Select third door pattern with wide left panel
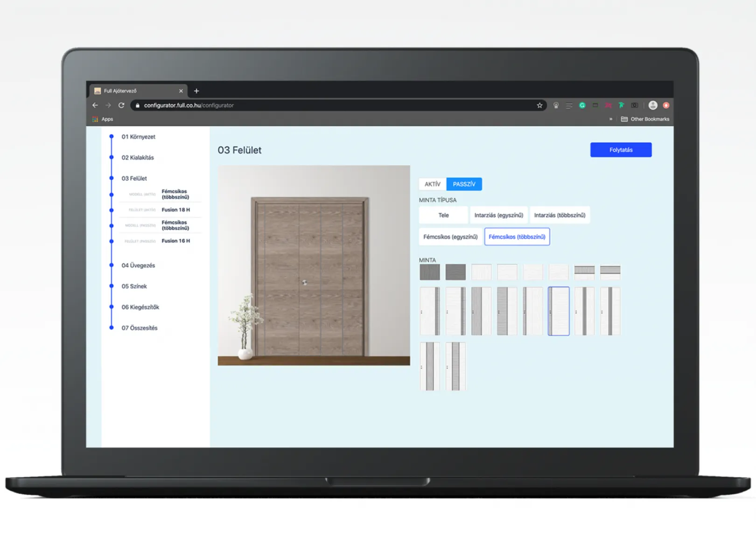 click(x=481, y=311)
